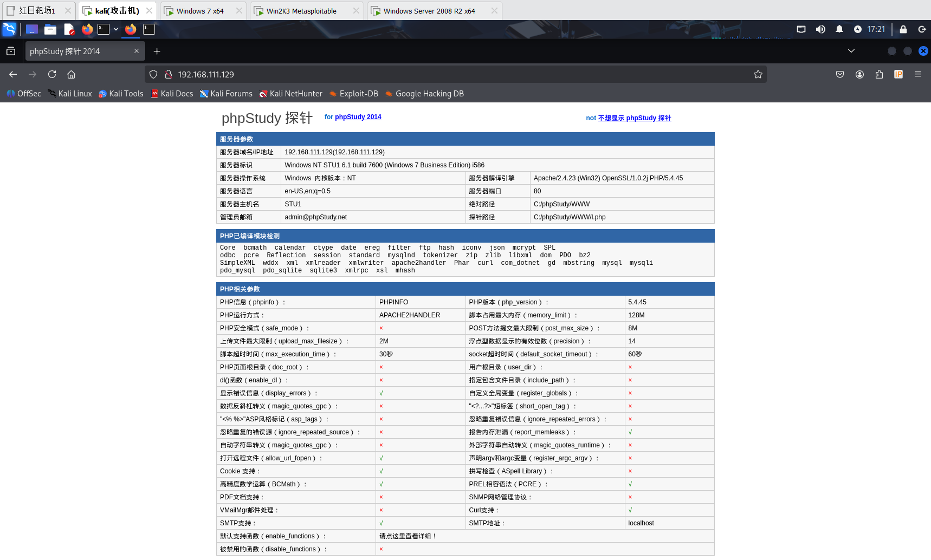This screenshot has width=931, height=560.
Task: Open the Firefox hamburger application menu
Action: [x=918, y=74]
